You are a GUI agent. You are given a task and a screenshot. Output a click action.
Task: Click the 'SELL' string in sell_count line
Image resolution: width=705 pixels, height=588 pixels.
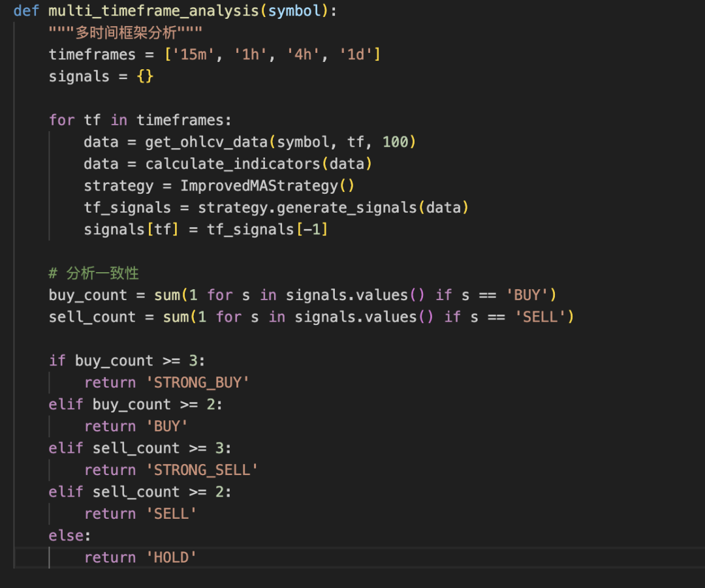click(x=540, y=317)
